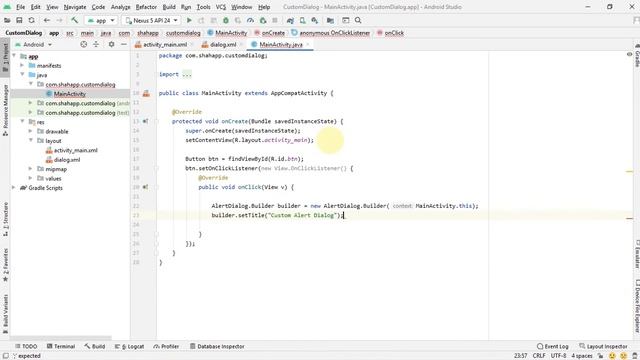
Task: Click the tool windows toggle in status bar corner
Action: [x=5, y=356]
